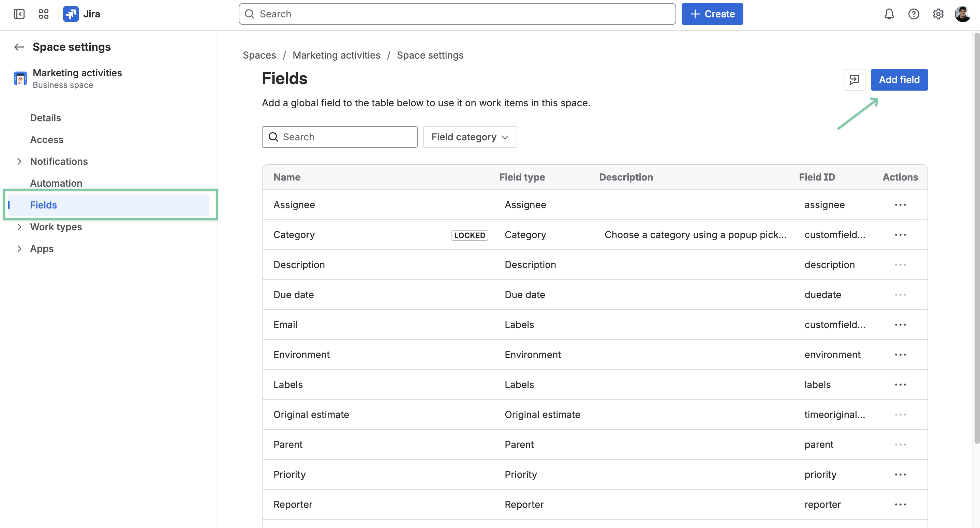Expand the Apps section

tap(19, 249)
